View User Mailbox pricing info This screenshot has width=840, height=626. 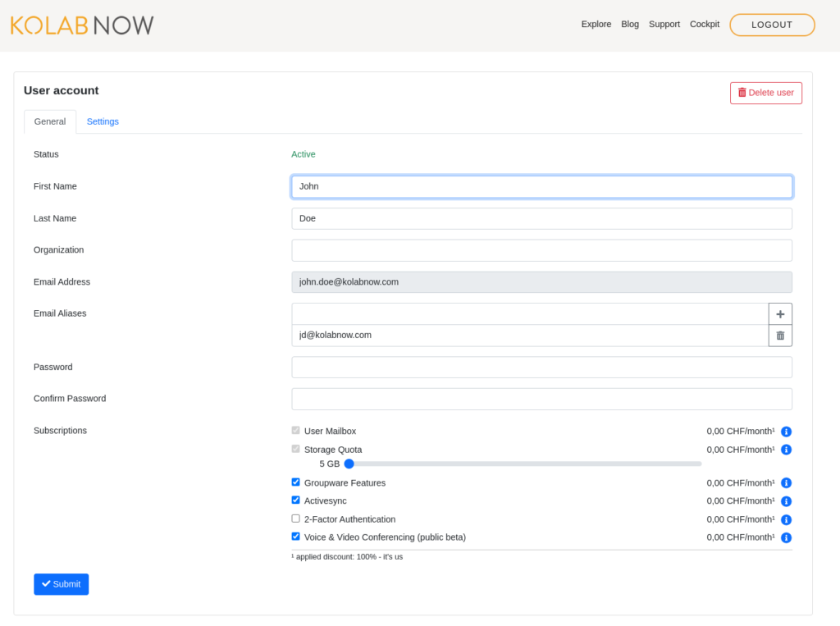click(x=786, y=431)
